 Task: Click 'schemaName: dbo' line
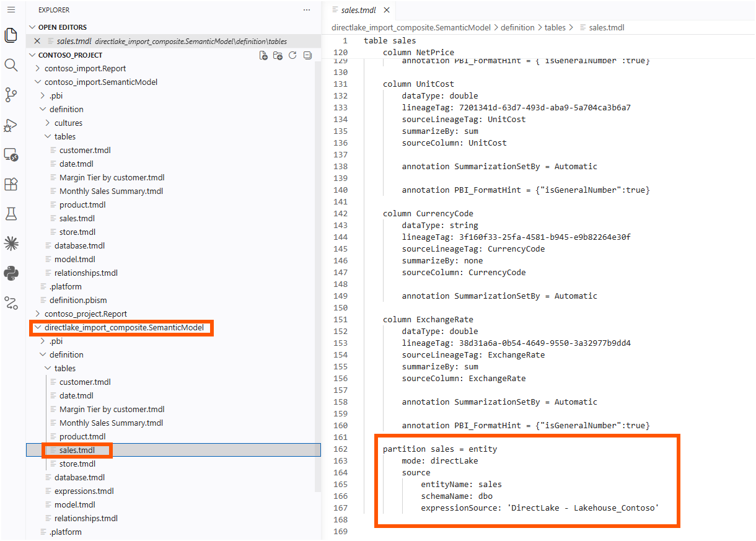457,496
